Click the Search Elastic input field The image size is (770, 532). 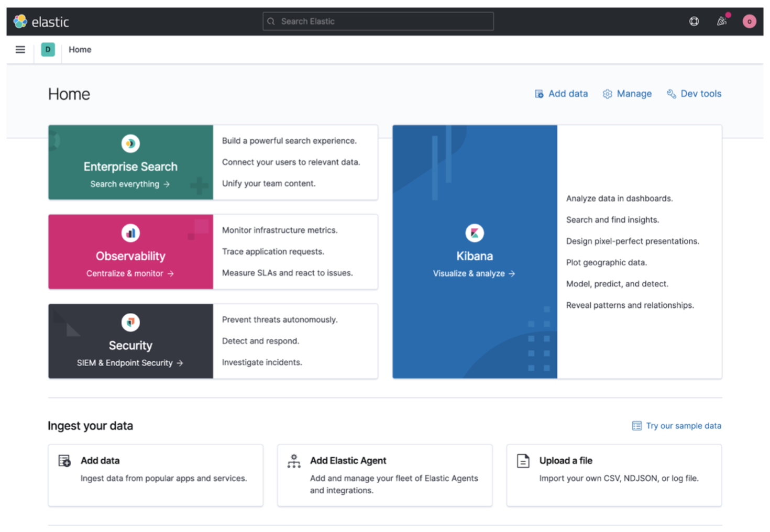click(x=378, y=21)
